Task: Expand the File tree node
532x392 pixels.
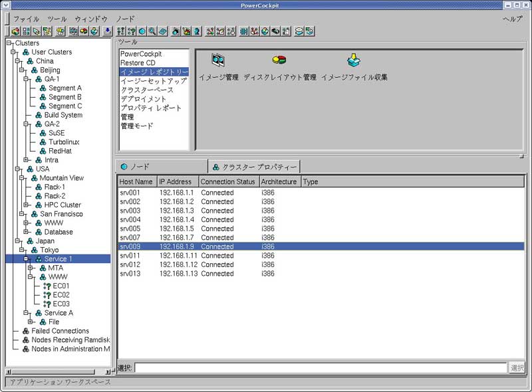Action: pyautogui.click(x=30, y=322)
